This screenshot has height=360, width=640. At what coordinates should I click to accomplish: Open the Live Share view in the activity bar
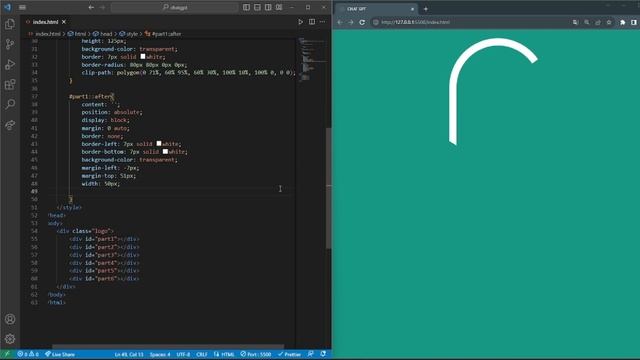10,124
